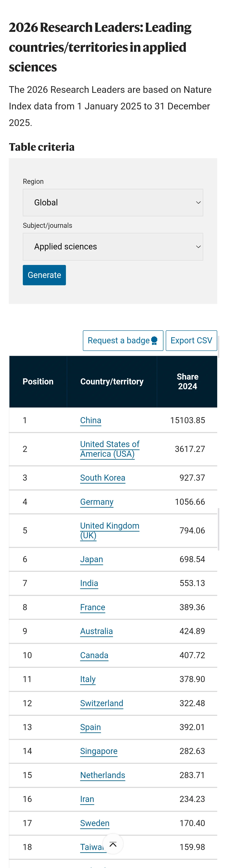Open the United States of America link
226x868 pixels.
[x=110, y=449]
